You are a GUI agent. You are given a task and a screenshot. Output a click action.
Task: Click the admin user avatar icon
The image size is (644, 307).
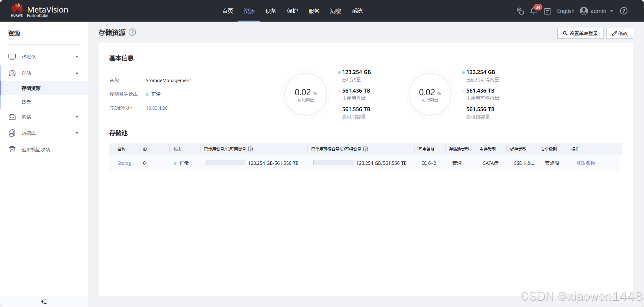[584, 11]
